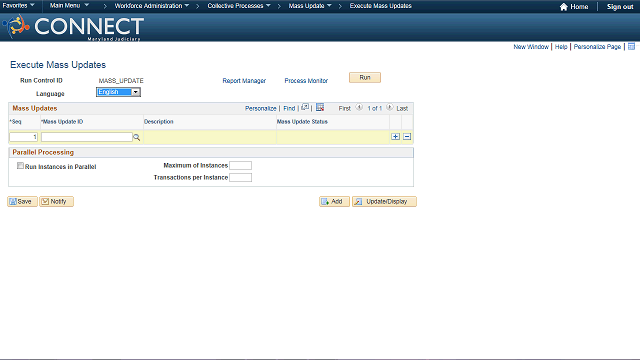Viewport: 640px width, 360px height.
Task: Download grid to spreadsheet icon
Action: point(320,107)
